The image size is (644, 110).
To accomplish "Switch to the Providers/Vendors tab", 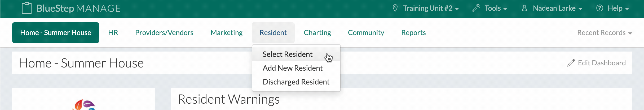I will pos(164,33).
